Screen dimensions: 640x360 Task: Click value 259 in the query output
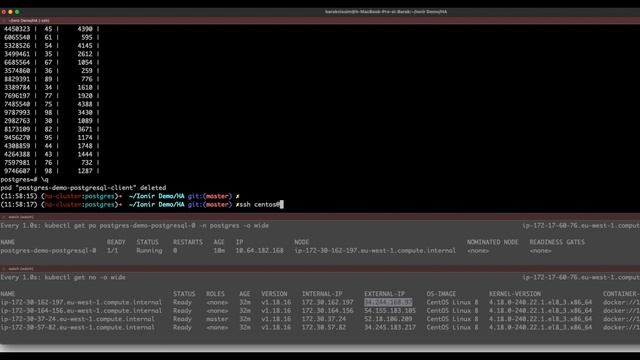[87, 71]
